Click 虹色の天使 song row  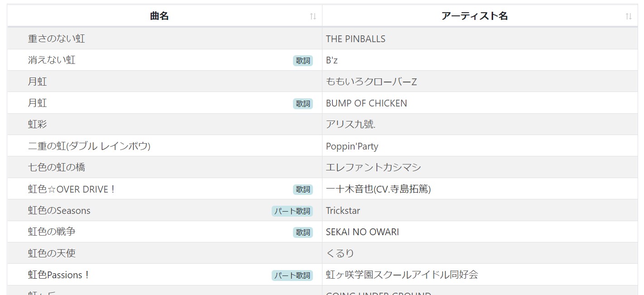click(52, 253)
